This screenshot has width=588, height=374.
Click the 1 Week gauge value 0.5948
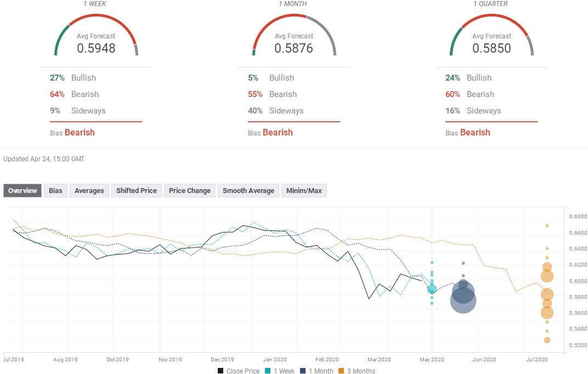click(96, 48)
